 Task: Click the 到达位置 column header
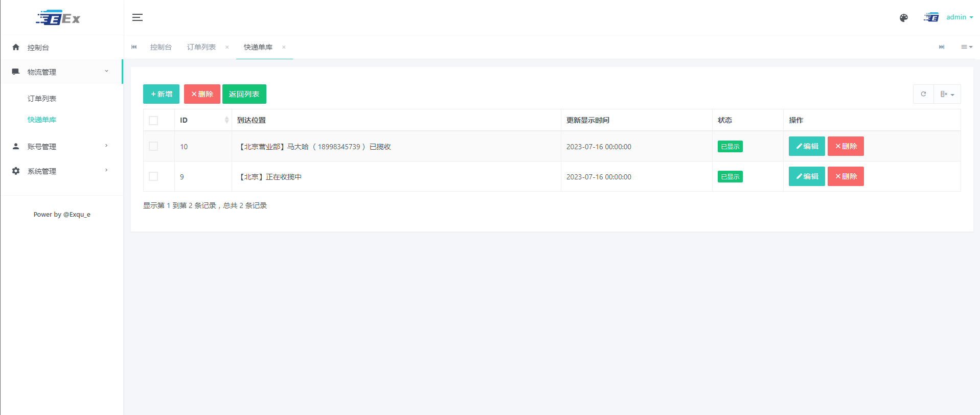[396, 120]
